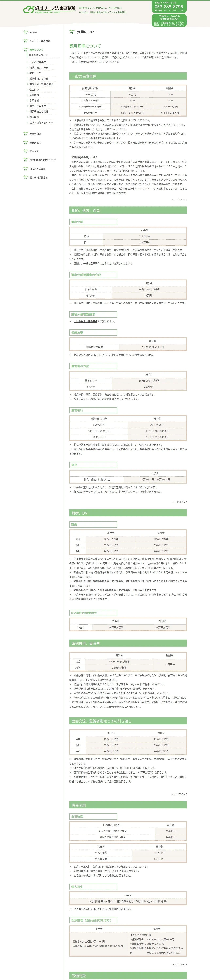This screenshot has height=980, width=210.
Task: Click the leaf icon beside HOME
Action: coord(26,32)
